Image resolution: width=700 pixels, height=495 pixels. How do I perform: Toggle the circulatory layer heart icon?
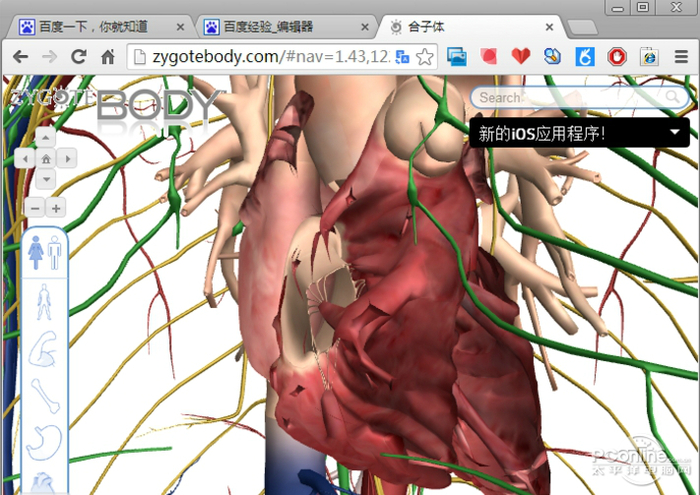click(43, 483)
